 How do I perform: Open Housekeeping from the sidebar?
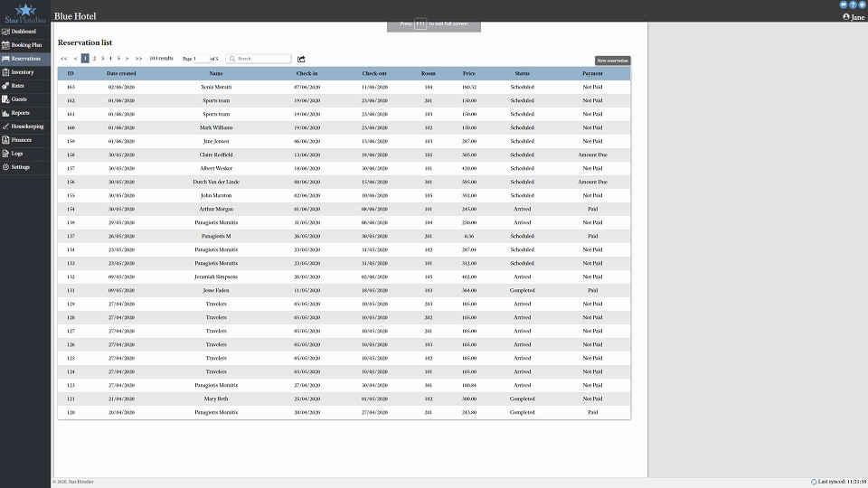click(x=25, y=127)
